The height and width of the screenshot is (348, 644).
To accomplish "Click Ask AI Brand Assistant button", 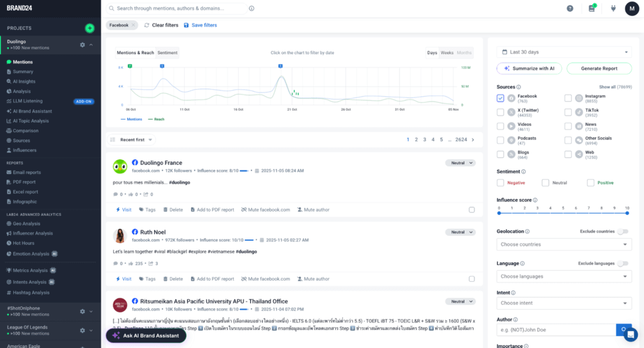I will coord(146,335).
